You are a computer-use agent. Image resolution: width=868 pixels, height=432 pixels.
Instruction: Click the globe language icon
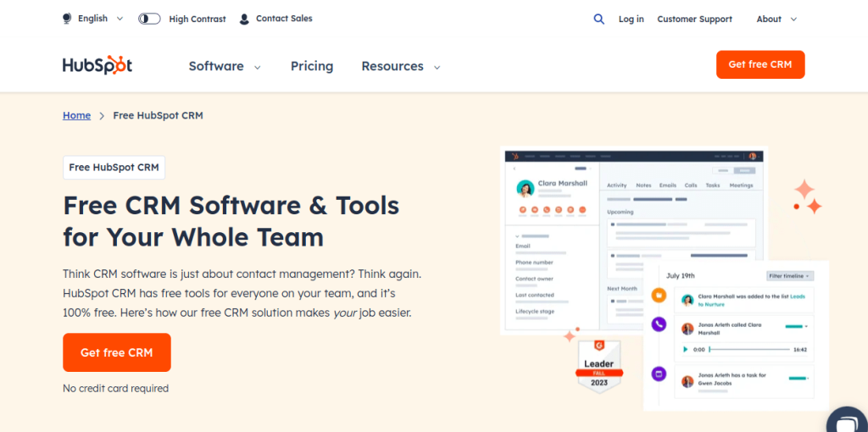click(x=67, y=19)
